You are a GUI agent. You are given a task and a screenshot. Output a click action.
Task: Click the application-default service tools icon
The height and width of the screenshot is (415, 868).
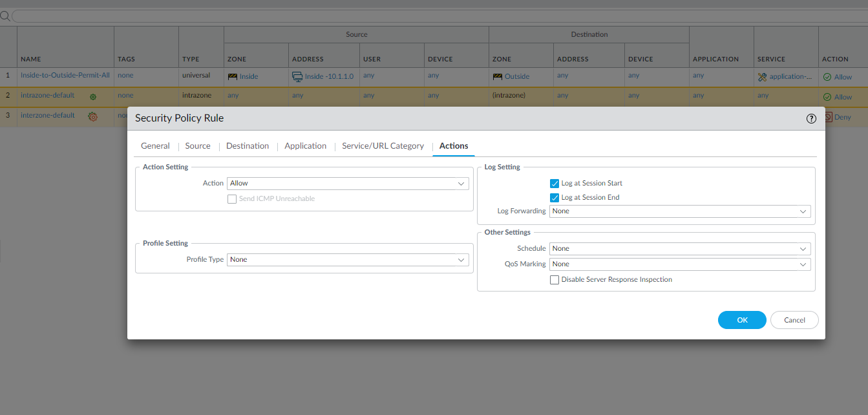763,76
